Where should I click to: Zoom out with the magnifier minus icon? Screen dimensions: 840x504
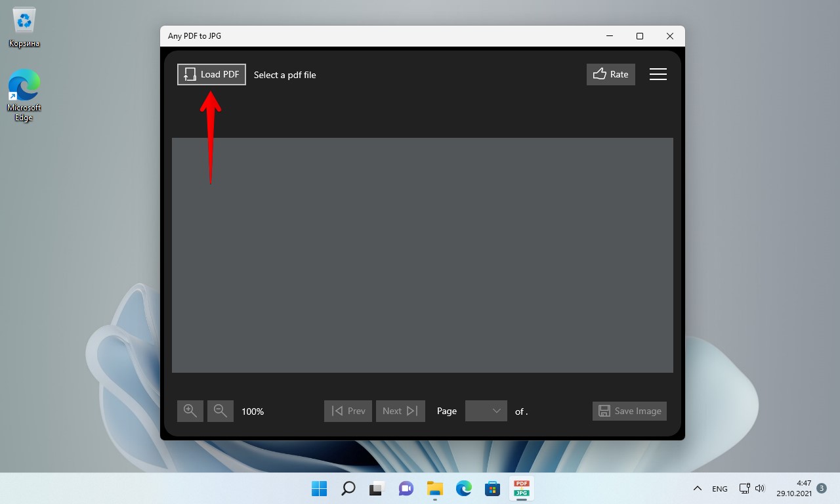tap(220, 411)
